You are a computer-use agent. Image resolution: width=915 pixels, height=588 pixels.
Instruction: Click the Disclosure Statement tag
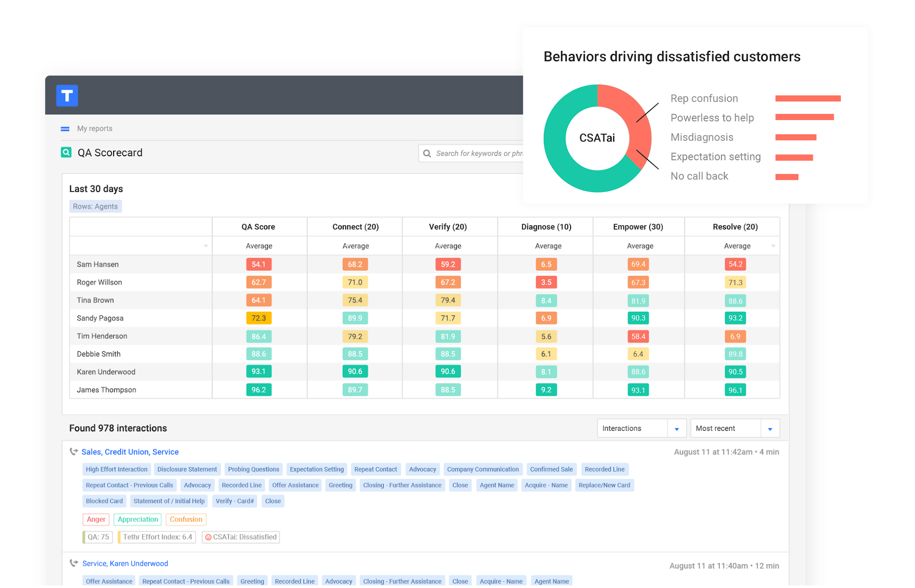coord(187,470)
